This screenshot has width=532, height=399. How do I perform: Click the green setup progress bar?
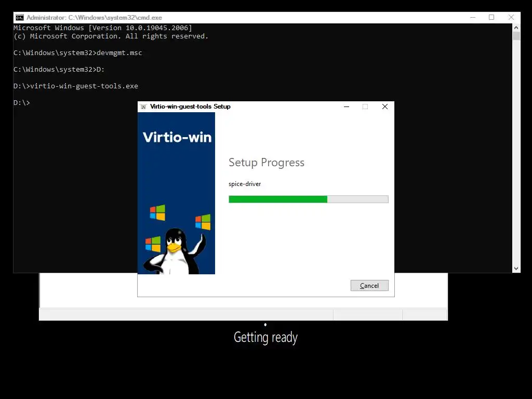309,199
